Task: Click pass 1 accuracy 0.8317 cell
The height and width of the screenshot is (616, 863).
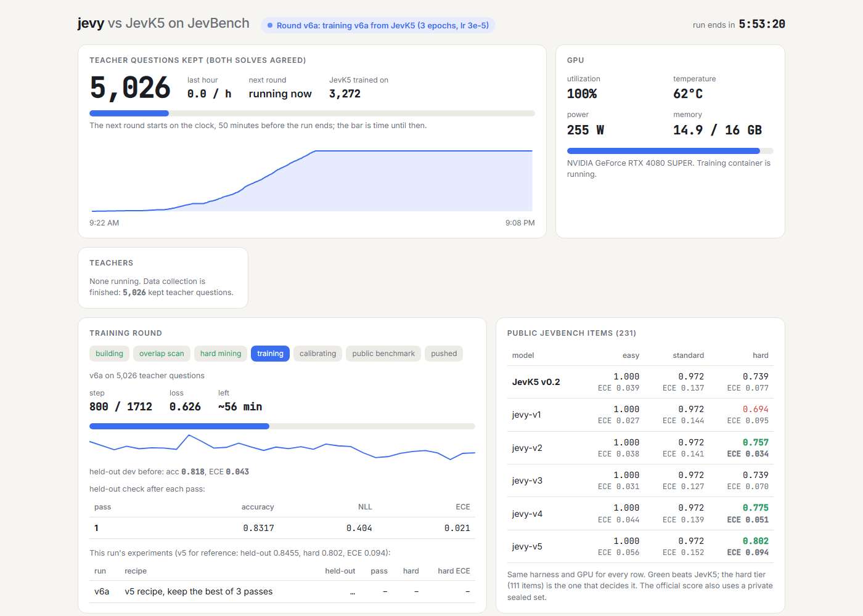Action: coord(258,528)
